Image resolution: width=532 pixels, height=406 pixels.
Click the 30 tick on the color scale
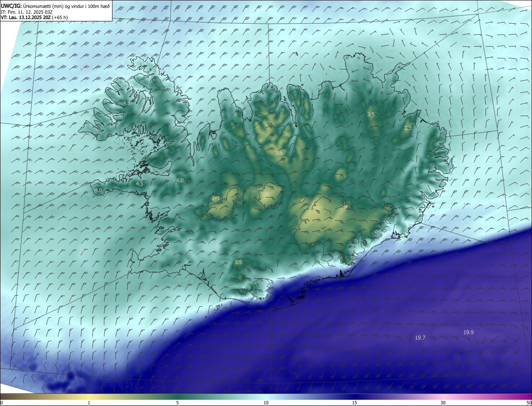(x=443, y=403)
